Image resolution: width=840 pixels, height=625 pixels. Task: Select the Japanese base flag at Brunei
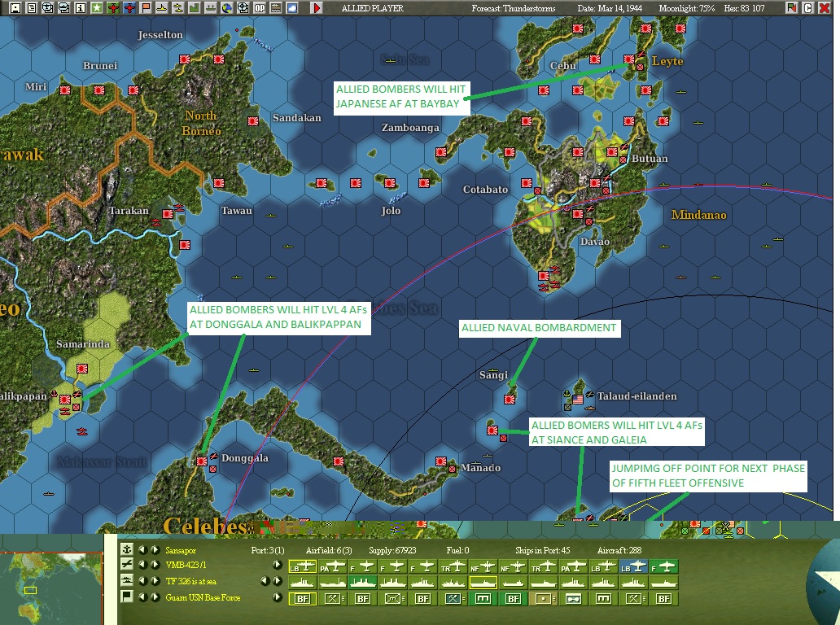click(99, 90)
